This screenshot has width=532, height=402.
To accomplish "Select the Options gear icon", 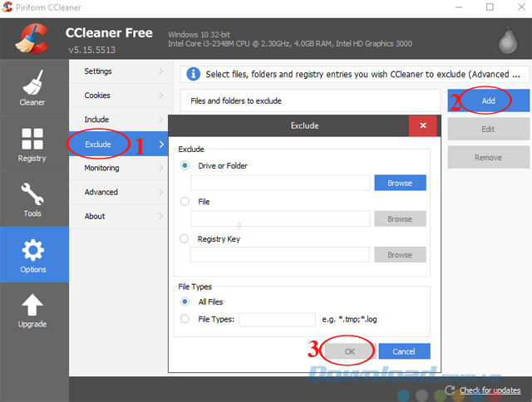I will (33, 250).
